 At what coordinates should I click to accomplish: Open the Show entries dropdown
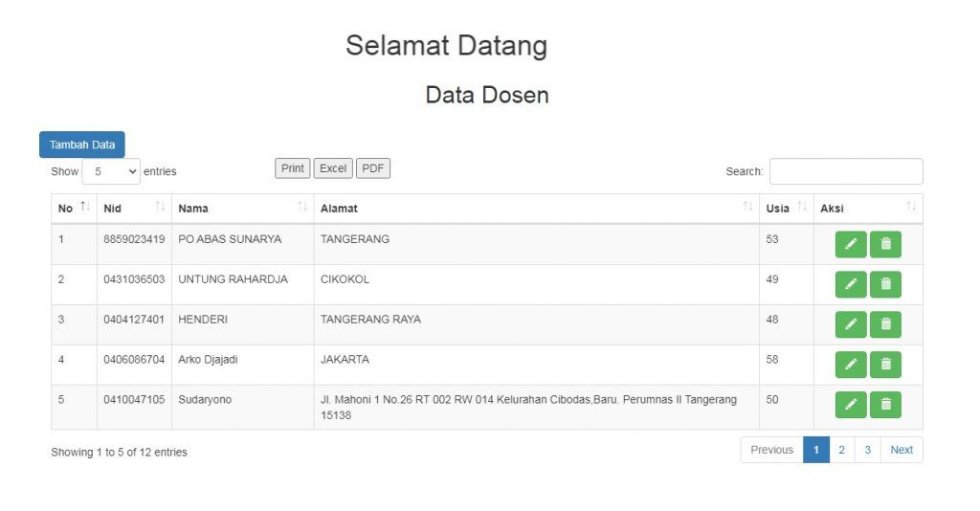(x=111, y=171)
